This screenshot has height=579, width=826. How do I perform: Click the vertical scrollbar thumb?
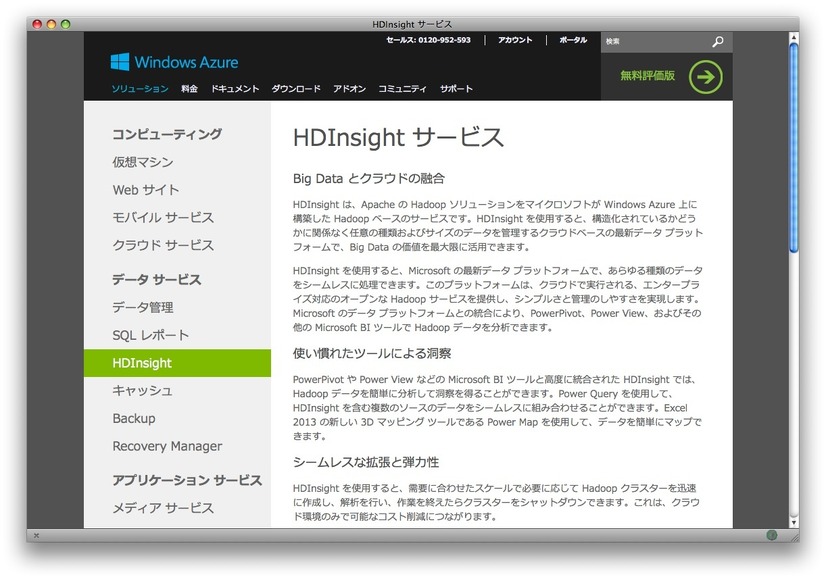[x=794, y=149]
